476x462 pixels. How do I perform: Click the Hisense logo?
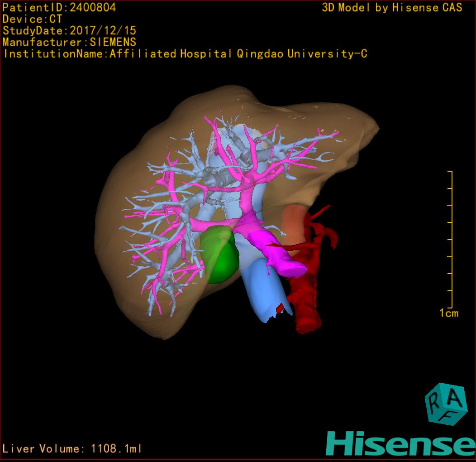401,443
